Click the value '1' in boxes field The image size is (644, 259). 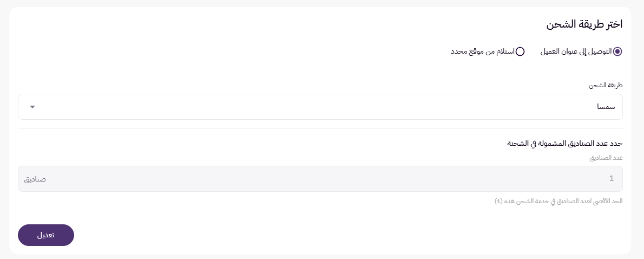click(x=612, y=179)
